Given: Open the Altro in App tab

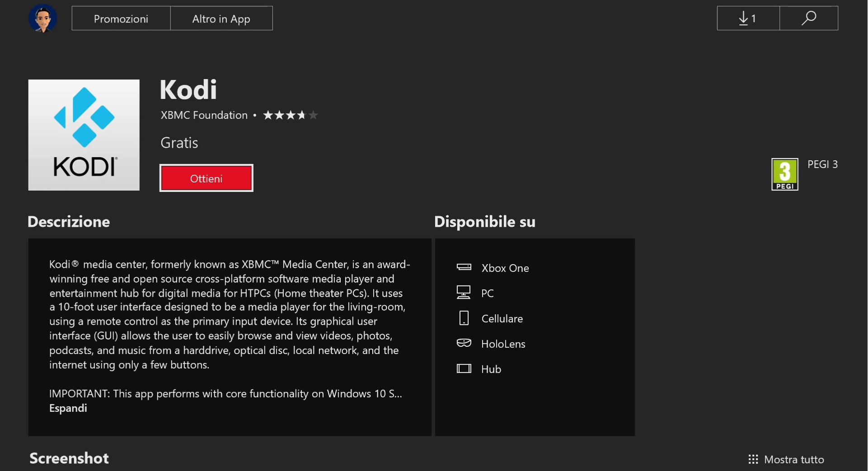Looking at the screenshot, I should point(221,19).
